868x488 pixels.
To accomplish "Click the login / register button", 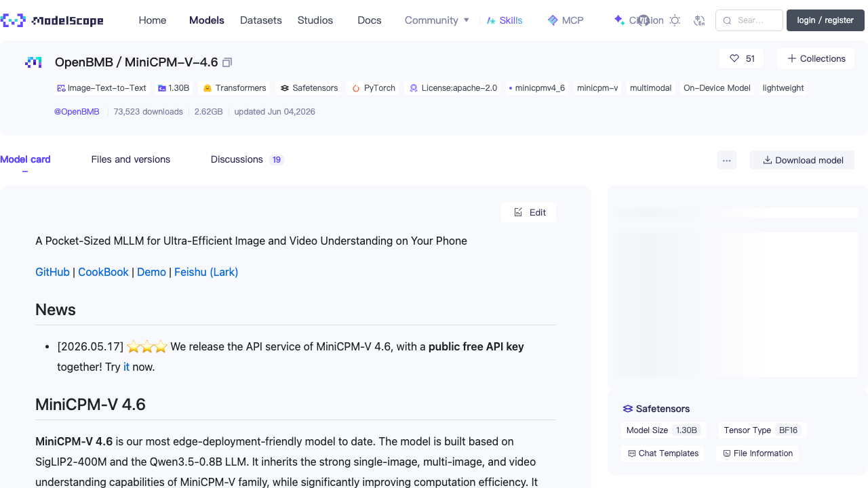I will pos(825,20).
